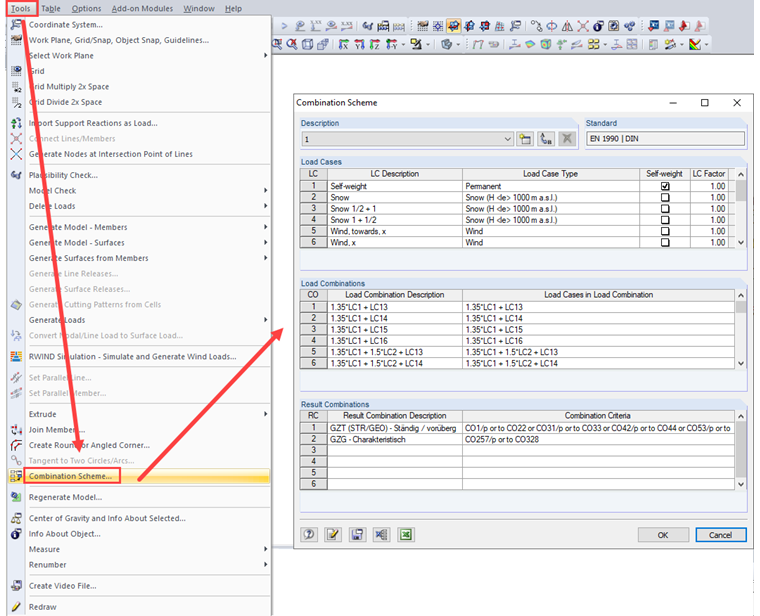Click the help button in Combination Scheme dialog

click(309, 535)
